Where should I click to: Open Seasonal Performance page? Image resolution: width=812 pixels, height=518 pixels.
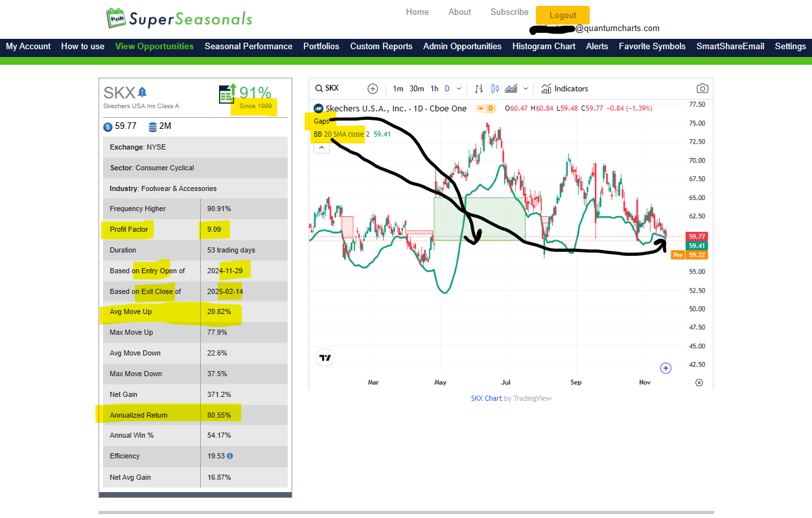249,47
